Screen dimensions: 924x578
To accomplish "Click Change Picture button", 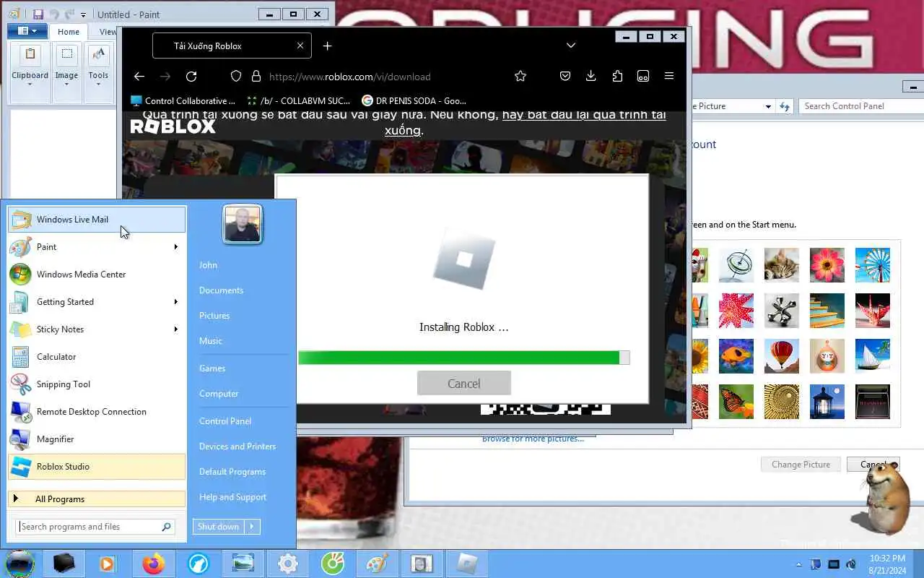I will pos(801,465).
